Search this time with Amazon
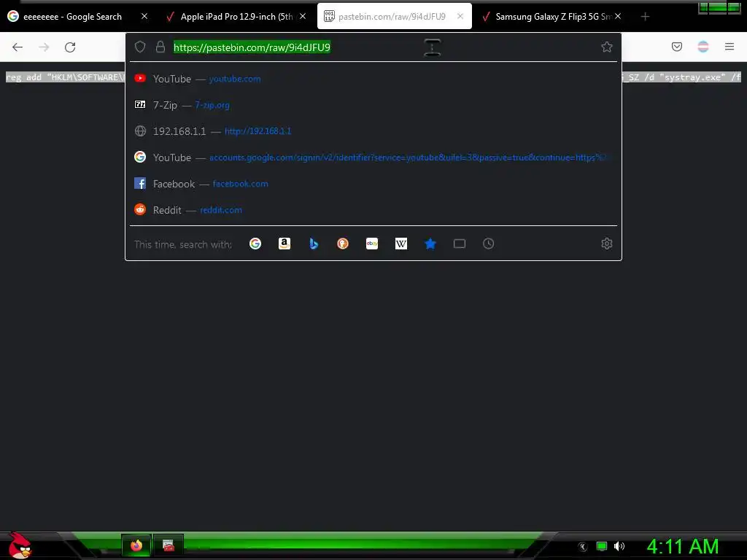 pos(285,244)
